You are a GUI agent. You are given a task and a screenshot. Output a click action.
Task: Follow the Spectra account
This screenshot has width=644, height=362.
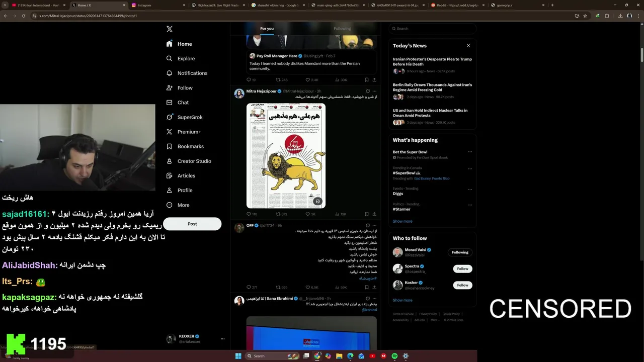click(463, 268)
